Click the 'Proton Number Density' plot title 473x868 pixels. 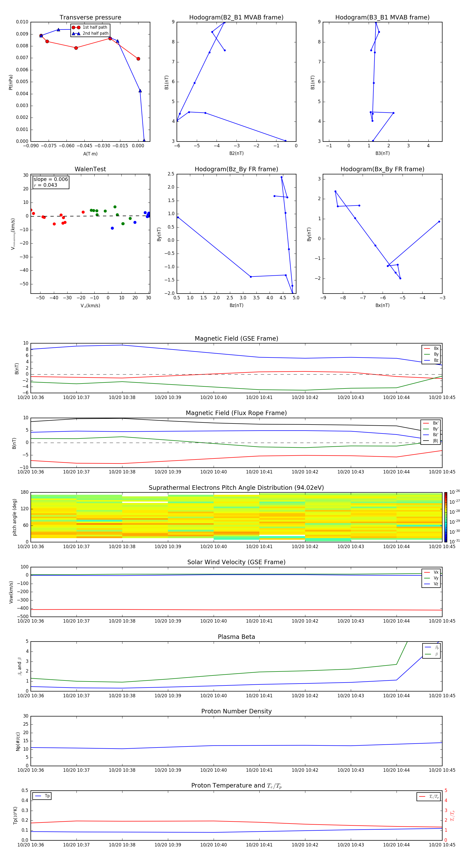pyautogui.click(x=236, y=711)
